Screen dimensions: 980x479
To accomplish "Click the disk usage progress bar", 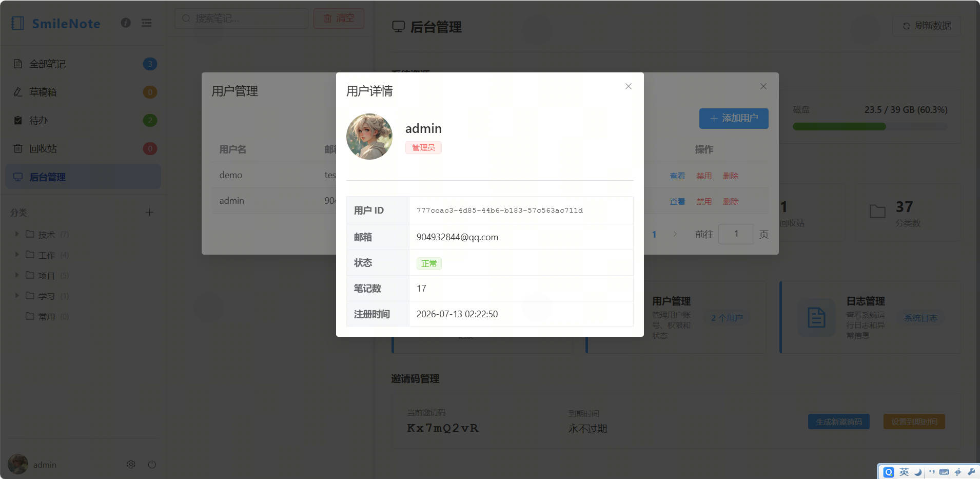I will click(870, 126).
